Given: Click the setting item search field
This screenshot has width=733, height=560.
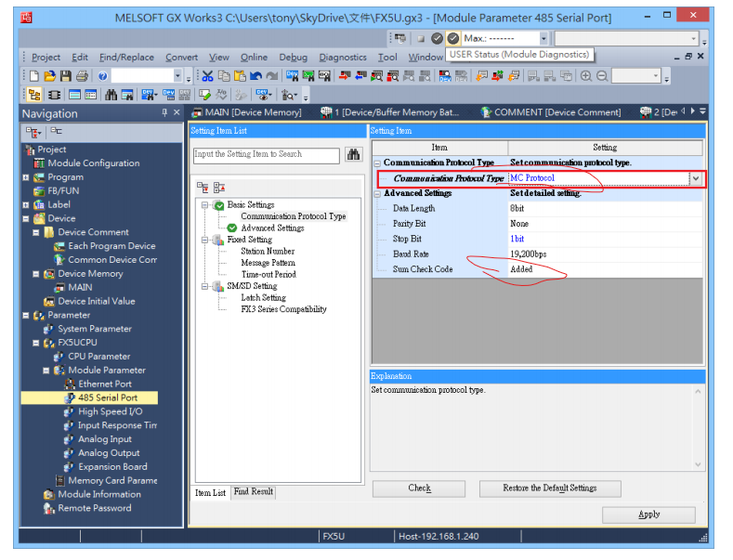Looking at the screenshot, I should [267, 155].
